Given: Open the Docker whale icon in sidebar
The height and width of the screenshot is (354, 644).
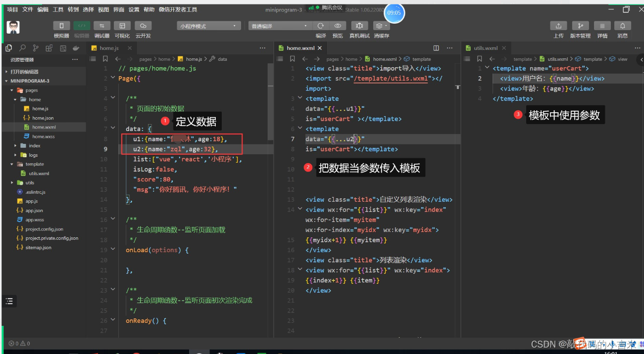Looking at the screenshot, I should (76, 48).
